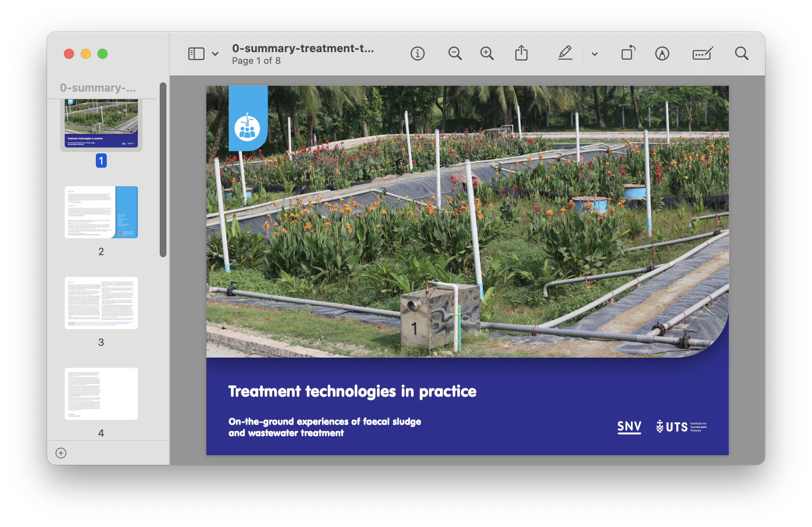Open the highlight color options dropdown
The height and width of the screenshot is (527, 812).
tap(595, 54)
